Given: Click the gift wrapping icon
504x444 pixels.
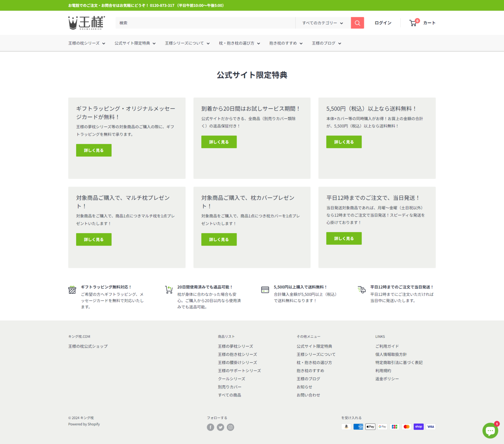Looking at the screenshot, I should click(x=72, y=290).
